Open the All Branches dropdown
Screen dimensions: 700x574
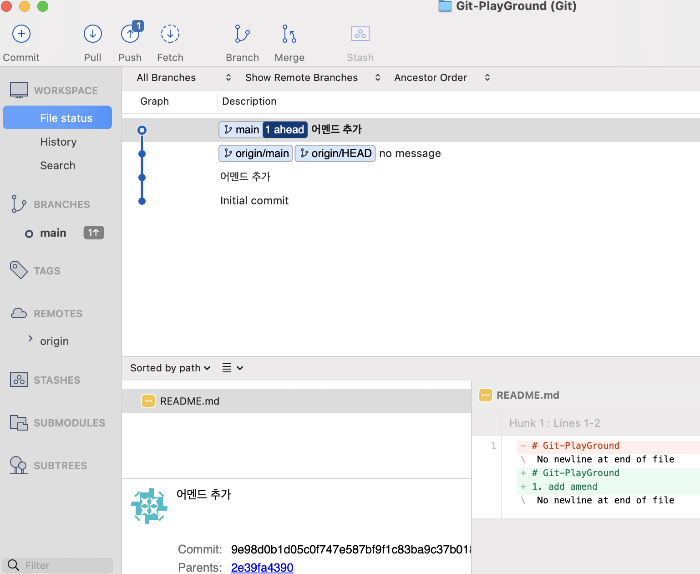tap(183, 78)
